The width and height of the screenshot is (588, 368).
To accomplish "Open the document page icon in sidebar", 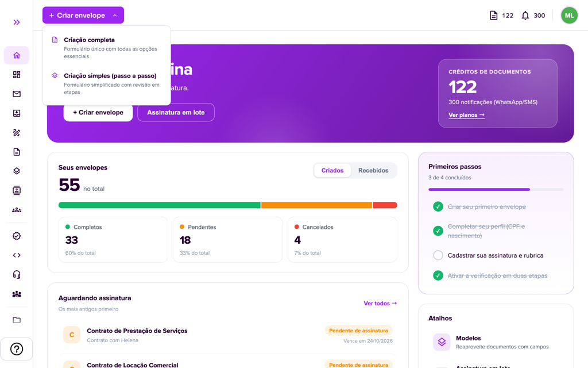I will [x=17, y=152].
